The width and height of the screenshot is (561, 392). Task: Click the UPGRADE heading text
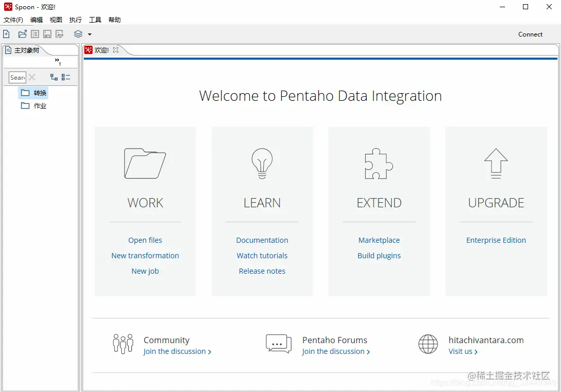pyautogui.click(x=496, y=203)
